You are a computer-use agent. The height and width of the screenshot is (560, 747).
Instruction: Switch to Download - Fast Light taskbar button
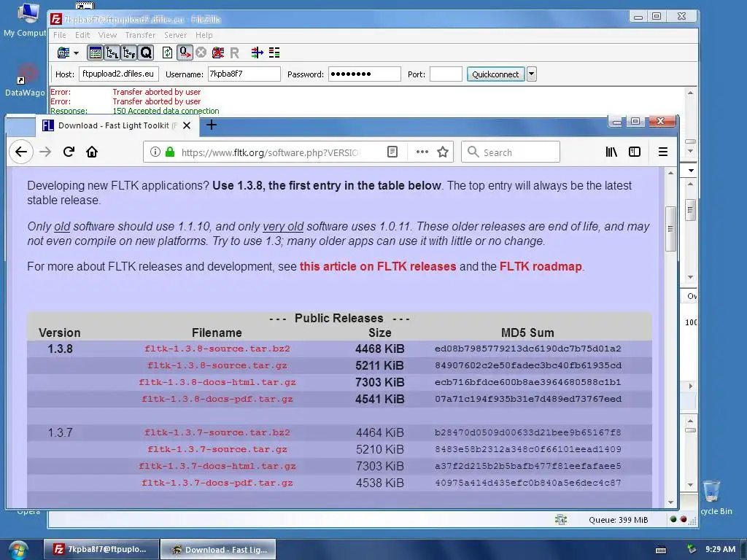coord(218,550)
